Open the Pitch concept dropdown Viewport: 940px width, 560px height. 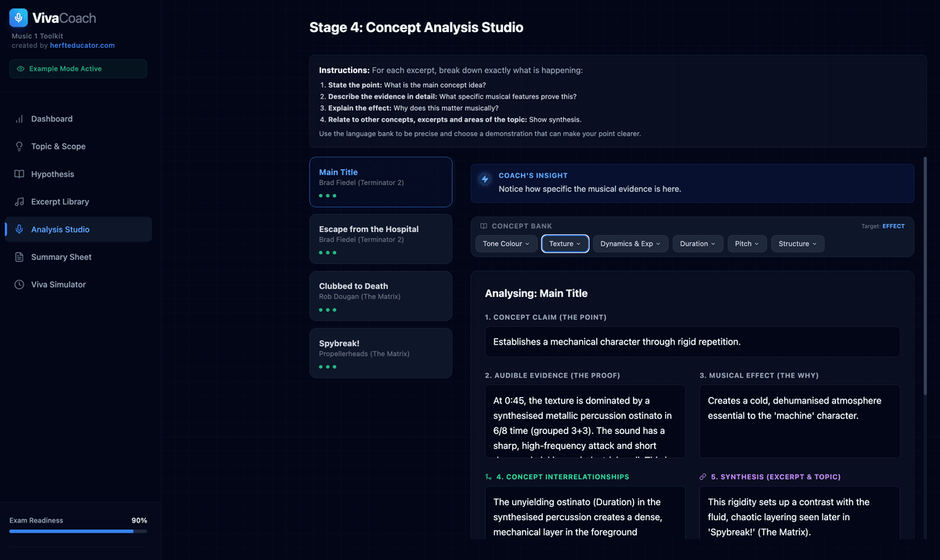click(x=747, y=244)
